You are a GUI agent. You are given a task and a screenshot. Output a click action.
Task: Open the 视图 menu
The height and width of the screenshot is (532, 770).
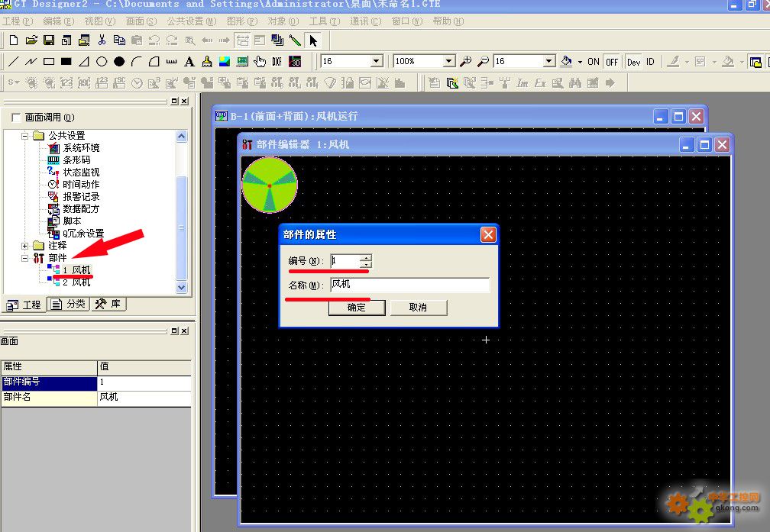(x=99, y=21)
